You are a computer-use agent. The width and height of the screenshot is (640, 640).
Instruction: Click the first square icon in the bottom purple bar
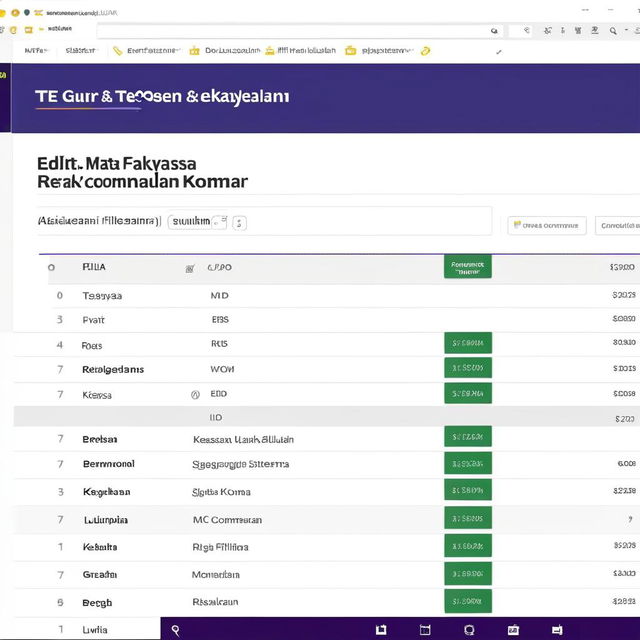(x=381, y=630)
